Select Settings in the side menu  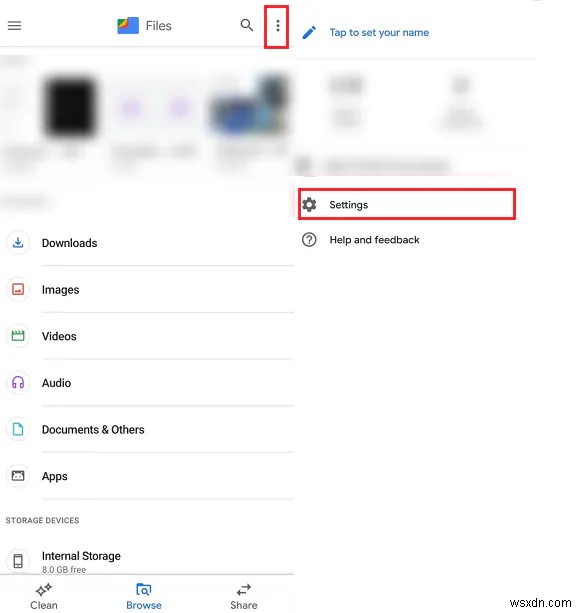tap(407, 204)
